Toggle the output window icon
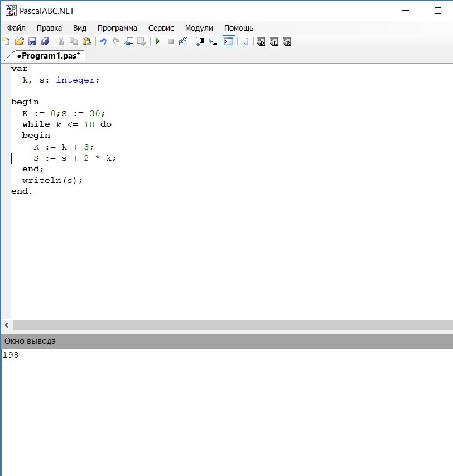This screenshot has width=453, height=476. point(229,42)
